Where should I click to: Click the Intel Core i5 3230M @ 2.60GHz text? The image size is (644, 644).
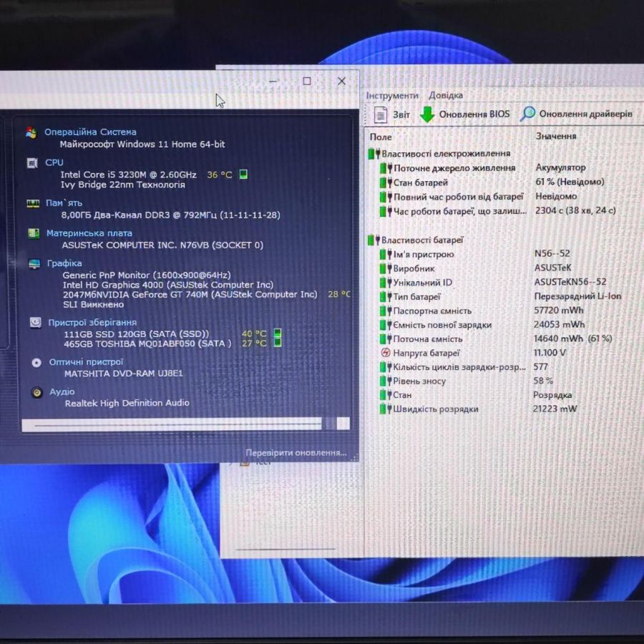point(128,175)
